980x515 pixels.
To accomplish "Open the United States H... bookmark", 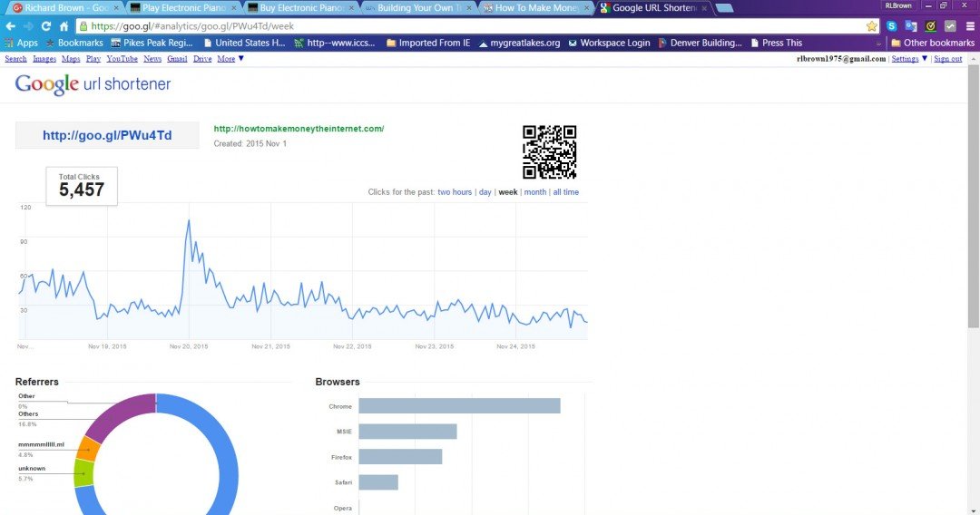I will click(x=244, y=44).
